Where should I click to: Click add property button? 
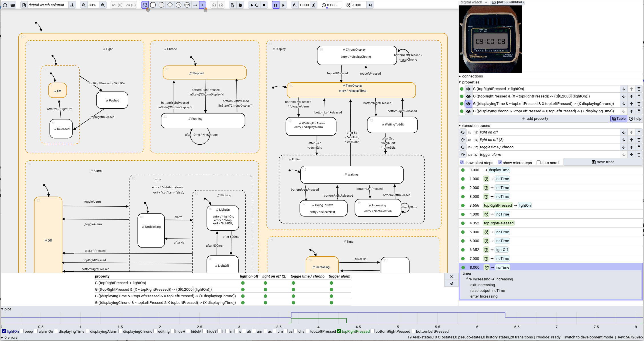tap(535, 119)
